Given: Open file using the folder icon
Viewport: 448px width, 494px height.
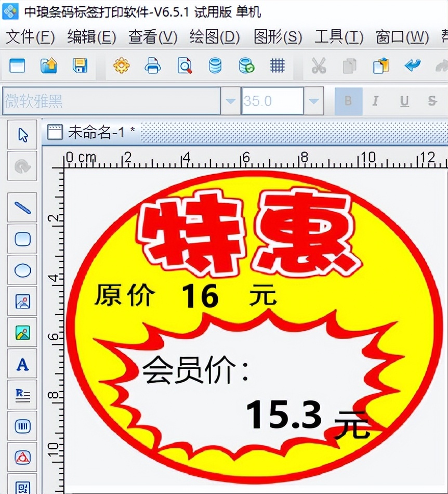Looking at the screenshot, I should [49, 66].
